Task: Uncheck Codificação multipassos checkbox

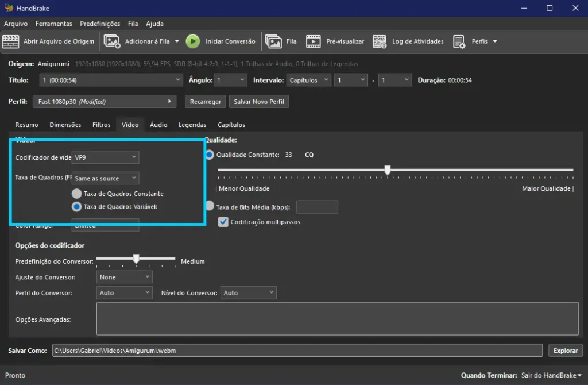Action: (x=223, y=222)
